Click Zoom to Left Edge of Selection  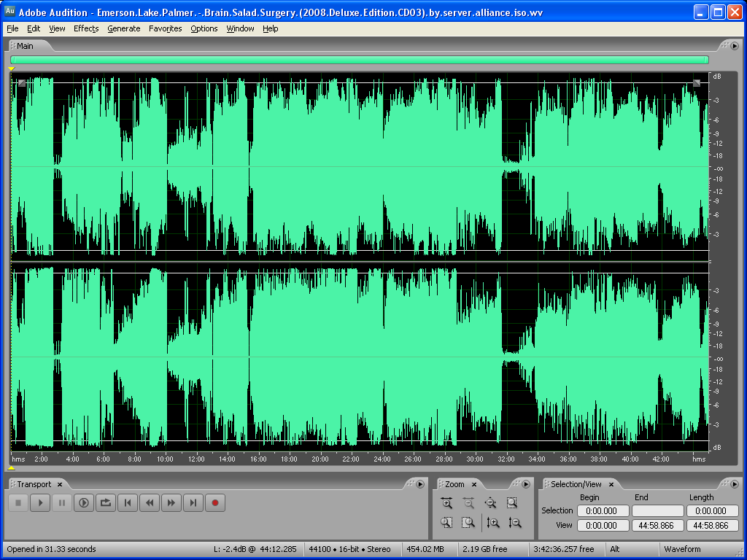(x=446, y=522)
